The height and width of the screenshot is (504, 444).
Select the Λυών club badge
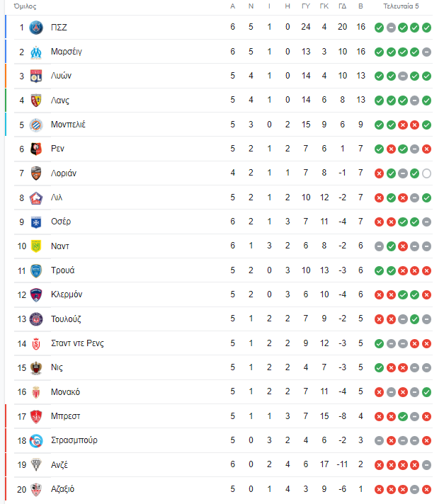coord(36,76)
